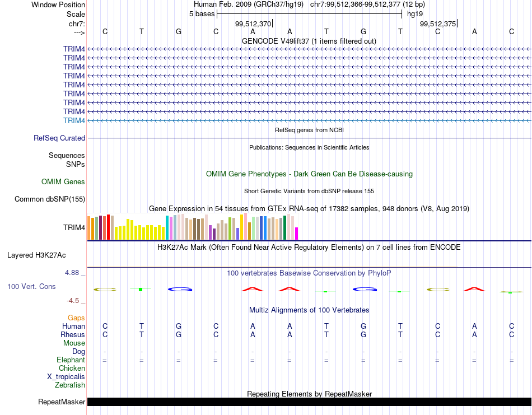Select the Common dbSNP(155) track label
The image size is (532, 415).
point(50,199)
